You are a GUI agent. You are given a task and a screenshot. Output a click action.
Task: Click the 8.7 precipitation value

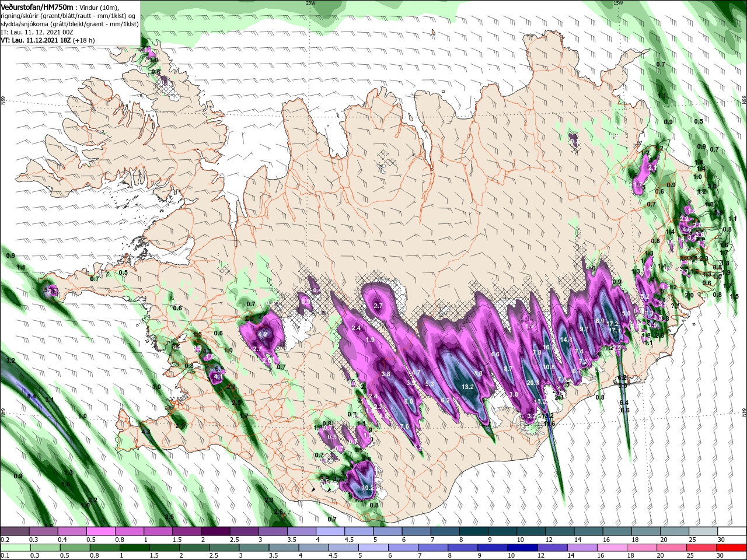pyautogui.click(x=508, y=369)
